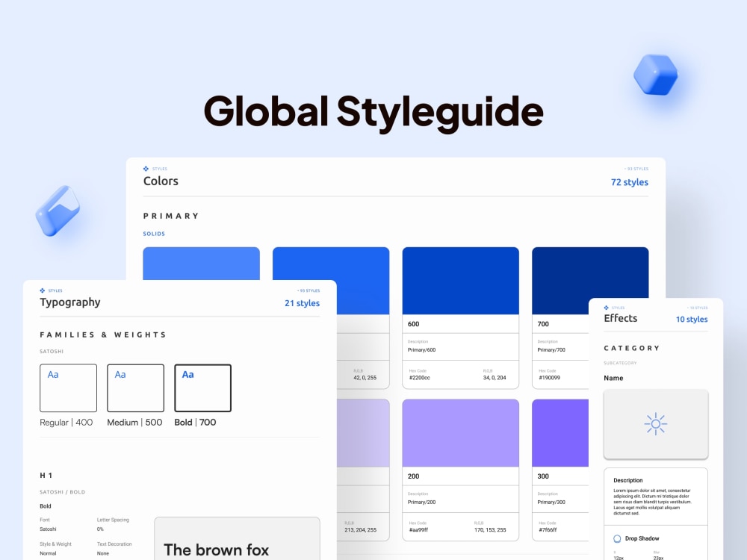Click the Effects panel heading

[x=620, y=318]
